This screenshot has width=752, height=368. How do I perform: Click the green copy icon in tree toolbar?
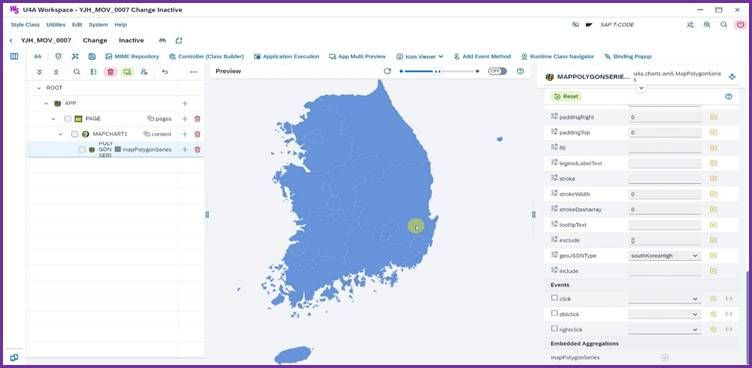click(127, 71)
